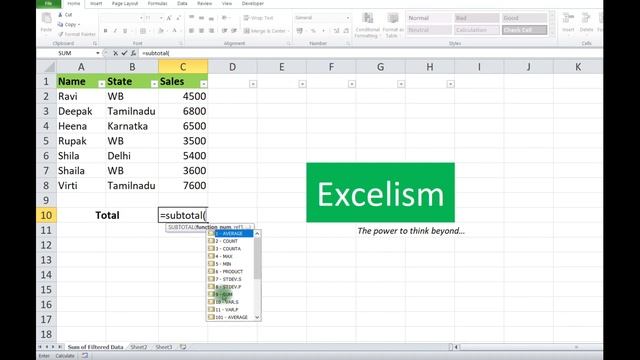Switch to the Formulas tab
This screenshot has height=360, width=640.
click(158, 4)
